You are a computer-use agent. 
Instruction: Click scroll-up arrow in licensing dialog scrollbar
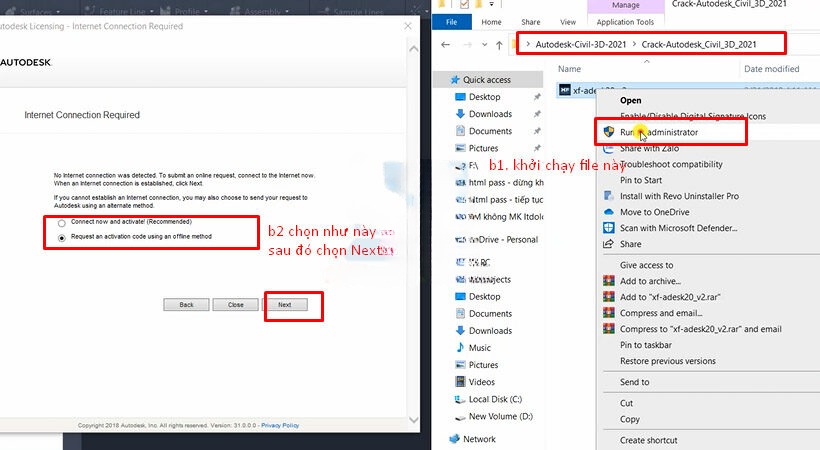coord(414,49)
